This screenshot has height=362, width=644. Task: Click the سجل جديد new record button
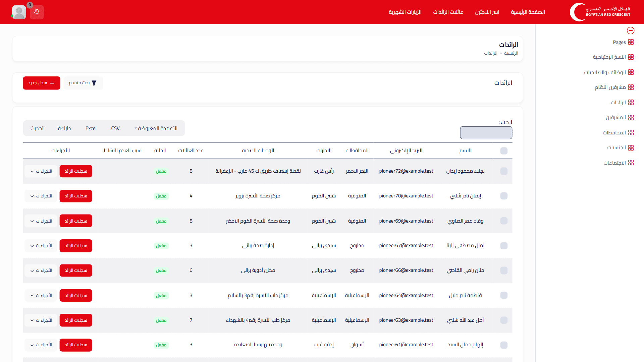tap(42, 83)
